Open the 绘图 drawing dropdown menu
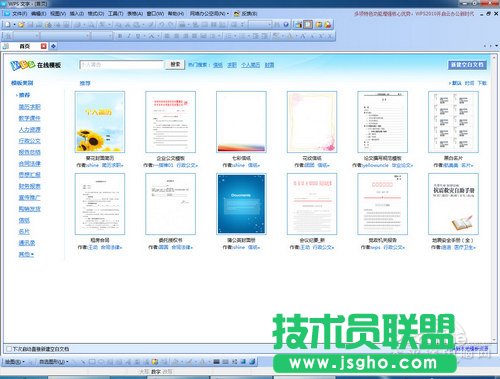Screen dimensions: 500x379 [15, 362]
